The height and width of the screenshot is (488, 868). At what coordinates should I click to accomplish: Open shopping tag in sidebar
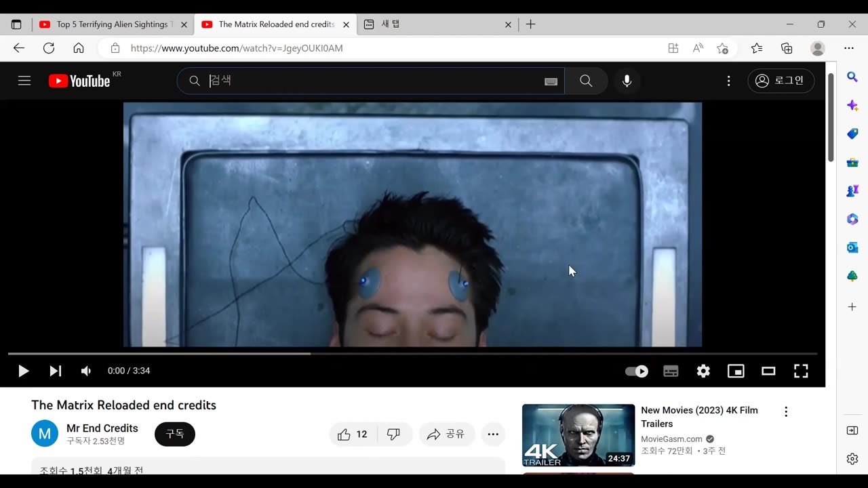pyautogui.click(x=852, y=134)
